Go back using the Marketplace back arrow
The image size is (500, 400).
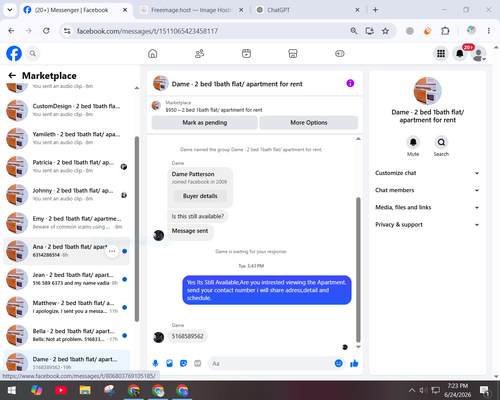(x=12, y=76)
